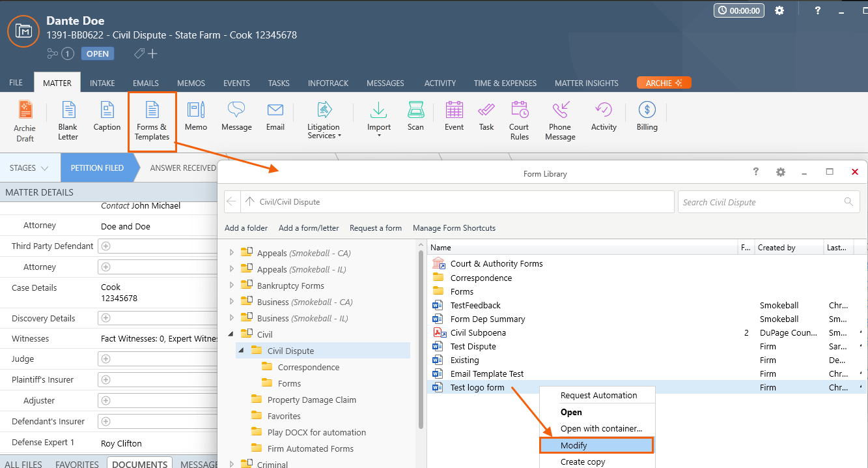This screenshot has width=868, height=468.
Task: Add a Judge using the plus icon
Action: [x=106, y=359]
